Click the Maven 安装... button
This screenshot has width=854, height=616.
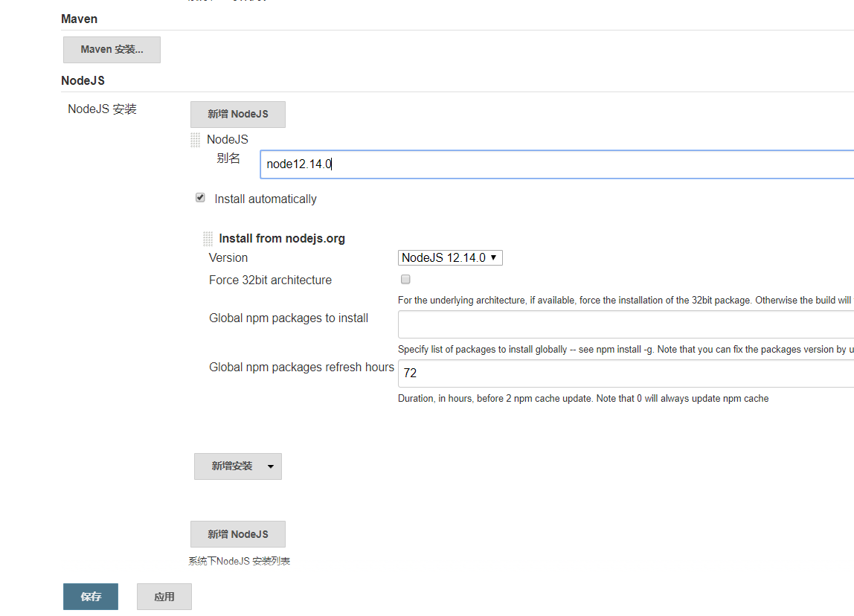coord(112,50)
